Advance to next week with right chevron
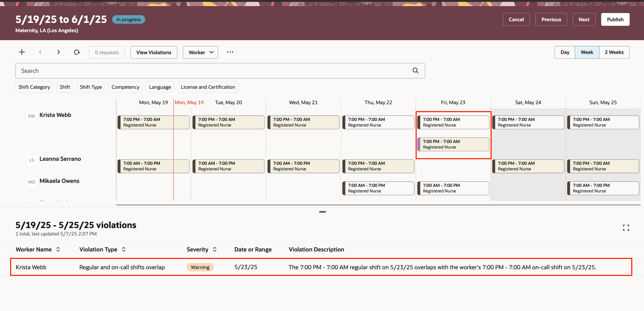Image resolution: width=644 pixels, height=311 pixels. [x=58, y=52]
